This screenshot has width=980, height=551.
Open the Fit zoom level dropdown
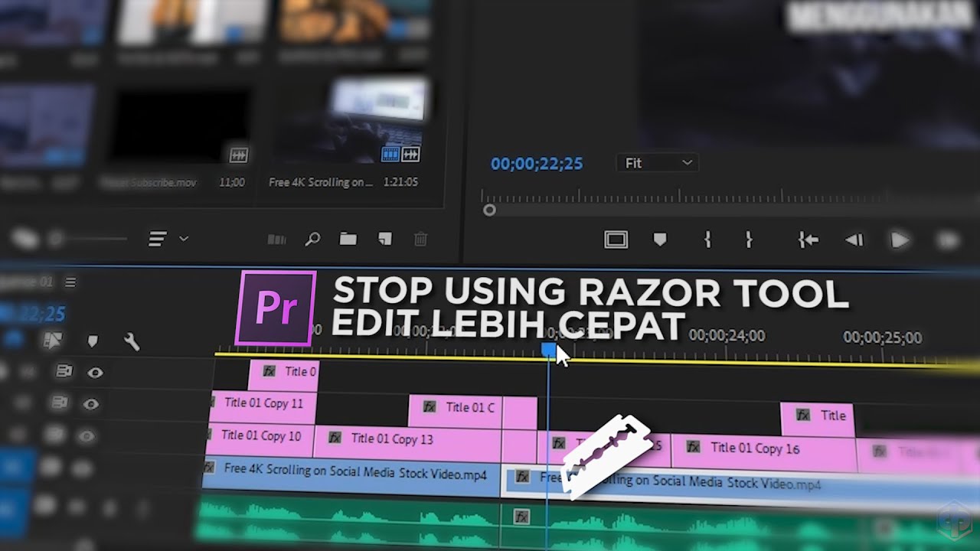point(658,163)
